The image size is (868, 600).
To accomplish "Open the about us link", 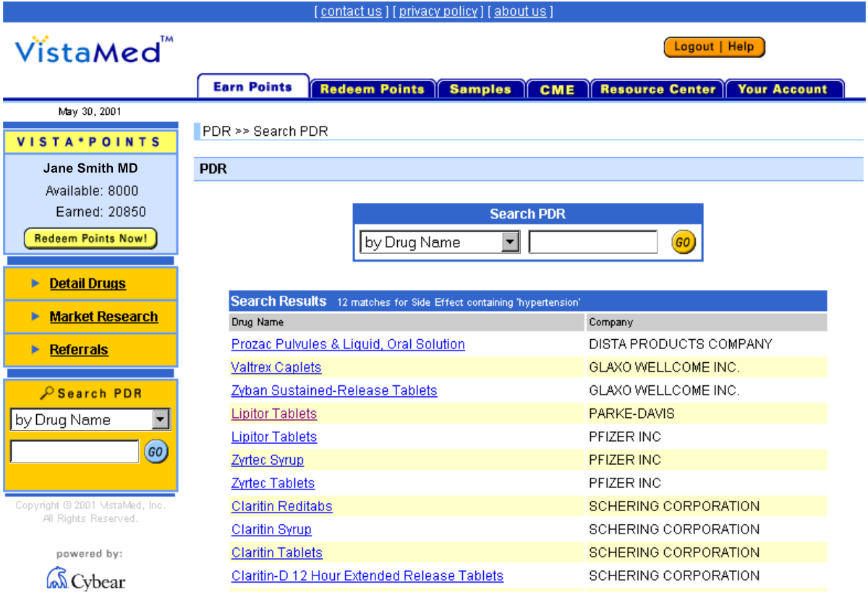I will coord(521,11).
